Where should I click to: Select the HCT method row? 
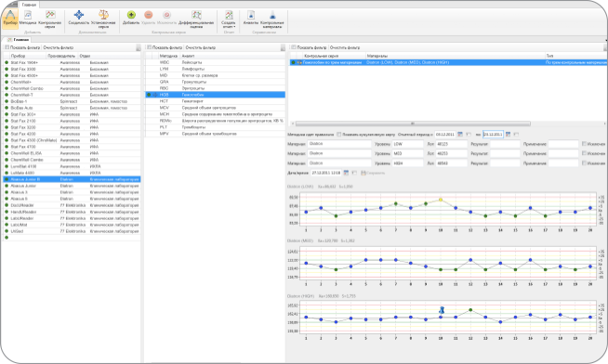[215, 100]
